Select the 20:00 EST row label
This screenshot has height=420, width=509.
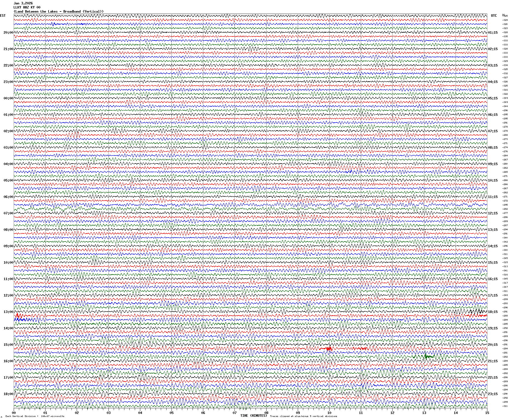8,33
